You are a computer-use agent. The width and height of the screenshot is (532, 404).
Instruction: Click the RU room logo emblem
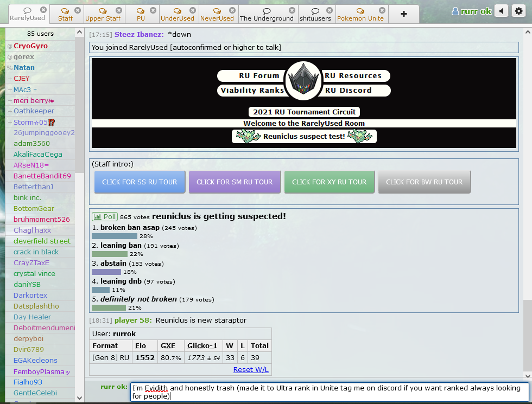(303, 81)
